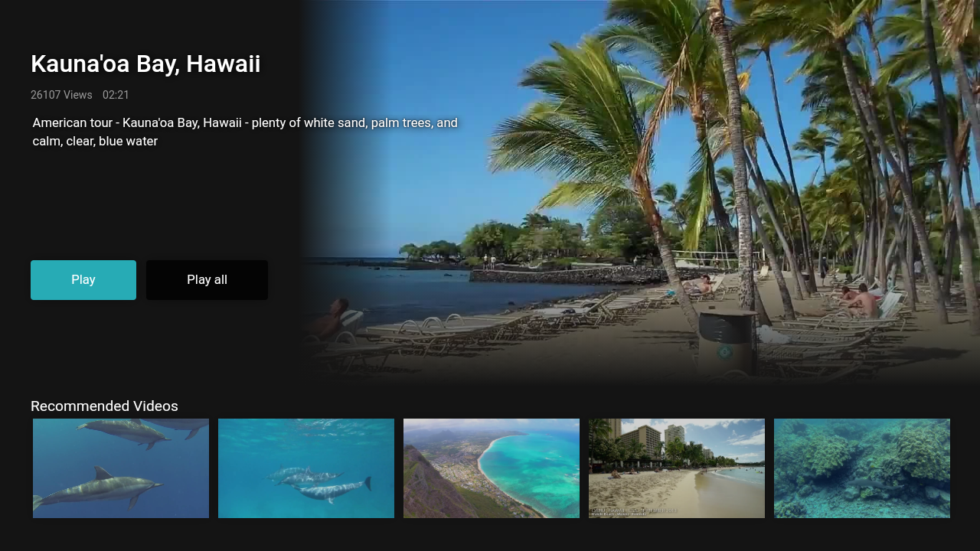Screen dimensions: 980x551
Task: Click the 26107 Views label
Action: [x=61, y=95]
